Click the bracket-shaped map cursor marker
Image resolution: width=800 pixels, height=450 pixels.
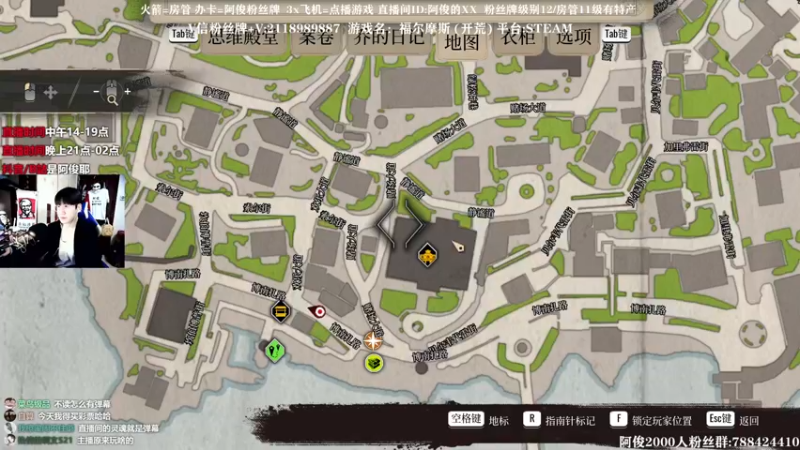pos(401,223)
